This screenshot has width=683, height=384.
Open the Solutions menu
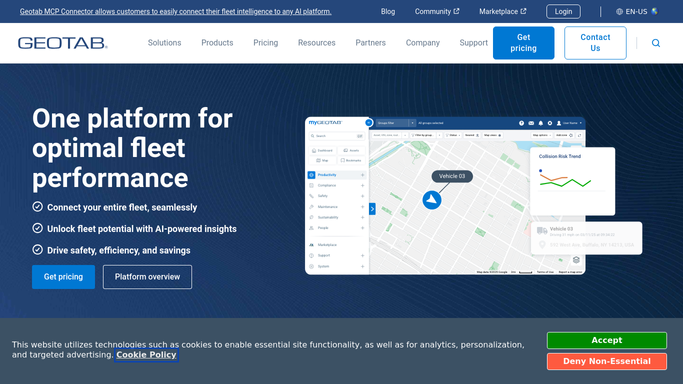[x=164, y=43]
